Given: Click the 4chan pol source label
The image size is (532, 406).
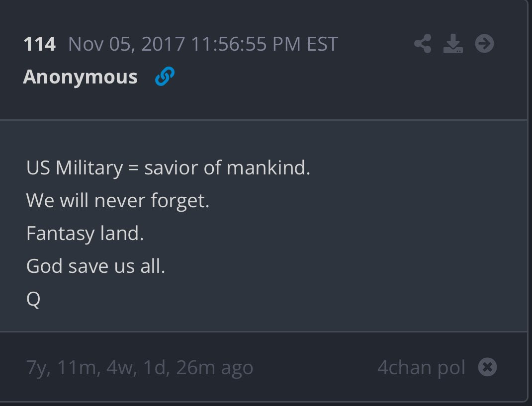Looking at the screenshot, I should [421, 368].
